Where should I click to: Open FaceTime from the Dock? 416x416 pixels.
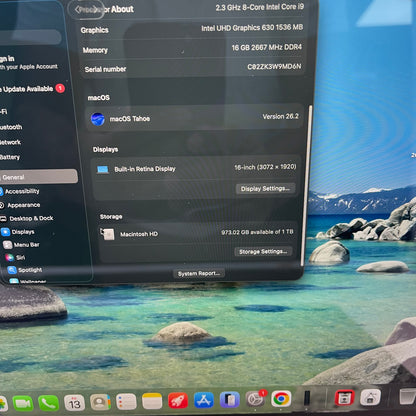point(23,403)
